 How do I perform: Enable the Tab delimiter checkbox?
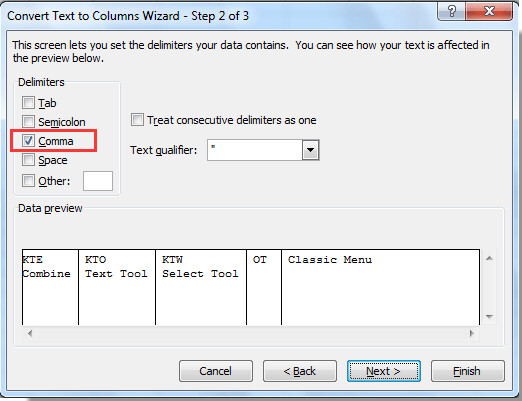[x=28, y=103]
